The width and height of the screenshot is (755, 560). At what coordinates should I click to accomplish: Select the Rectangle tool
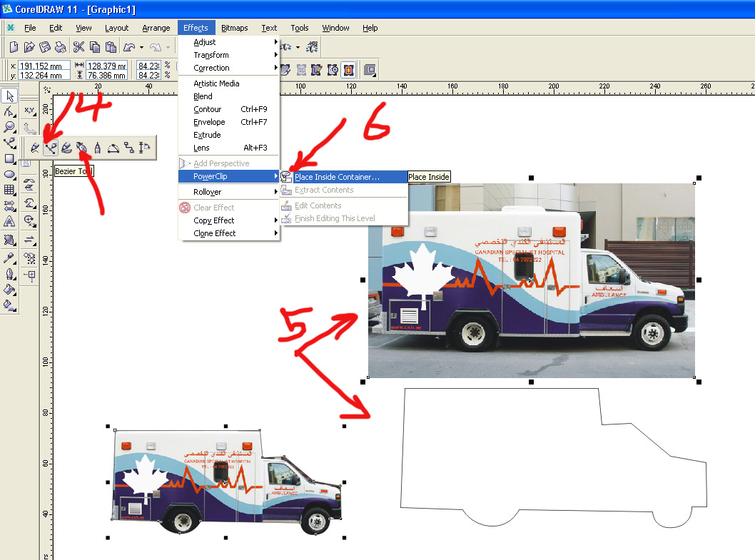[x=9, y=159]
